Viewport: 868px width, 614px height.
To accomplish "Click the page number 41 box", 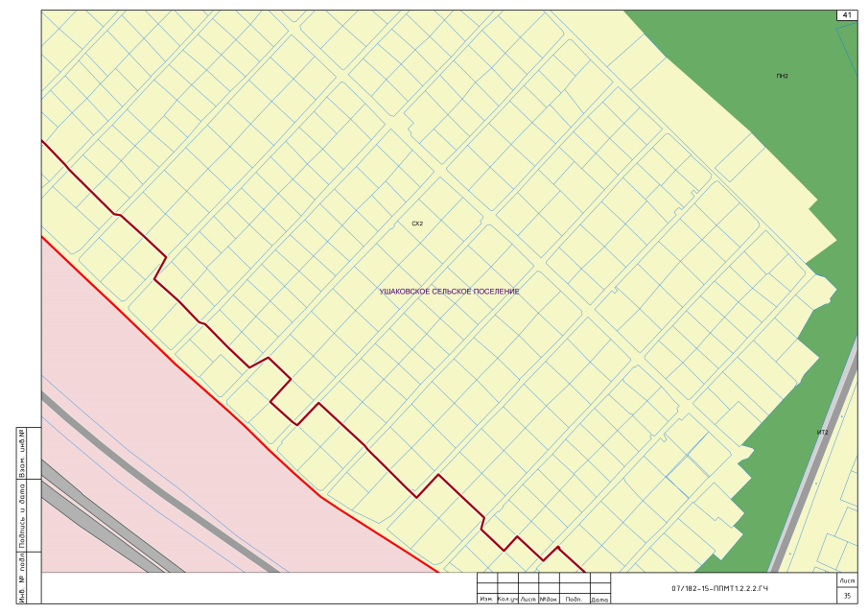I will pos(846,15).
